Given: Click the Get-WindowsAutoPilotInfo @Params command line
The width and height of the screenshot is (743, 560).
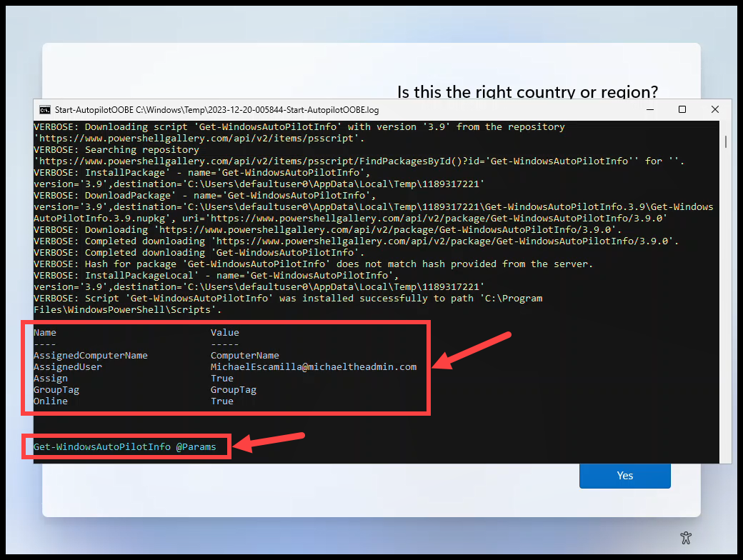Looking at the screenshot, I should 124,447.
